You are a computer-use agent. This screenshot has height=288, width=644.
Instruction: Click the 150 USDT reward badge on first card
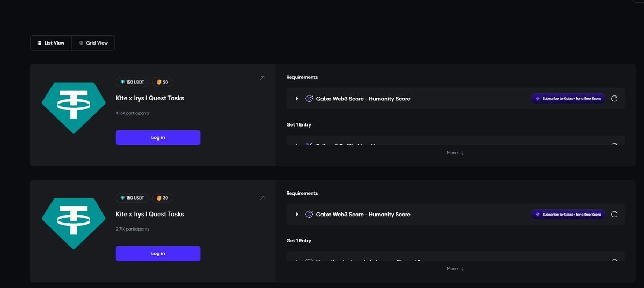(x=132, y=82)
